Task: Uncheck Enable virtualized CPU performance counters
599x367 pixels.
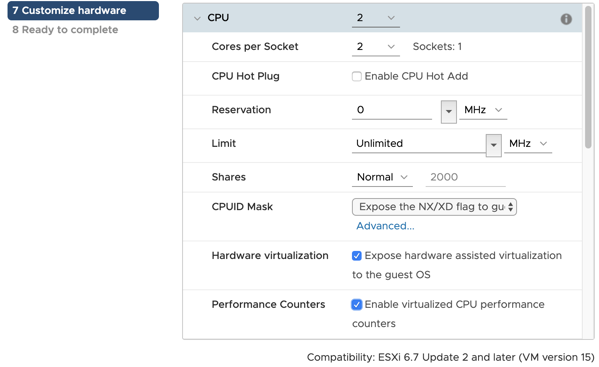Action: coord(356,304)
